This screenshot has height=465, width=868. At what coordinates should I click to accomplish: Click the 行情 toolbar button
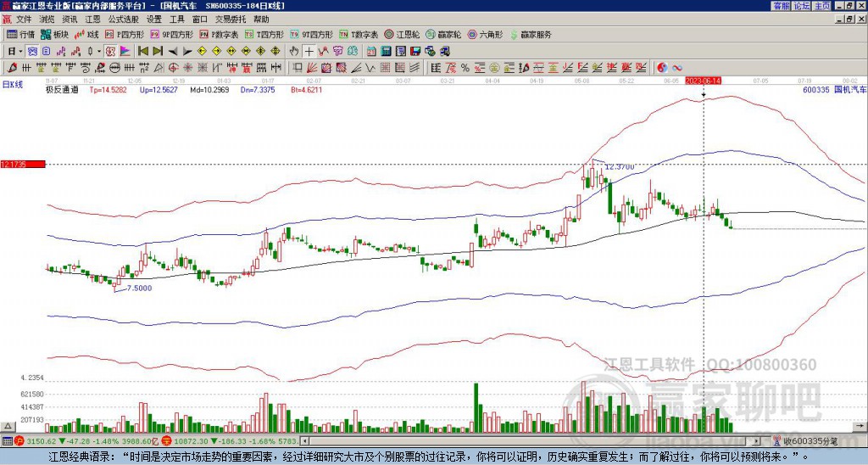click(21, 34)
